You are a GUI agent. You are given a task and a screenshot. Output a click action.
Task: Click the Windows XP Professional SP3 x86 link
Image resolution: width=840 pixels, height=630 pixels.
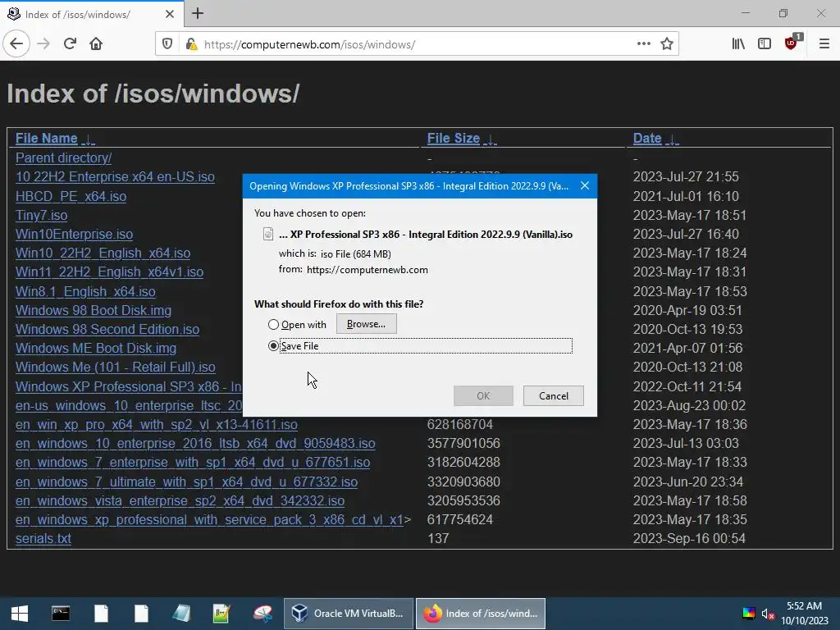tap(129, 387)
